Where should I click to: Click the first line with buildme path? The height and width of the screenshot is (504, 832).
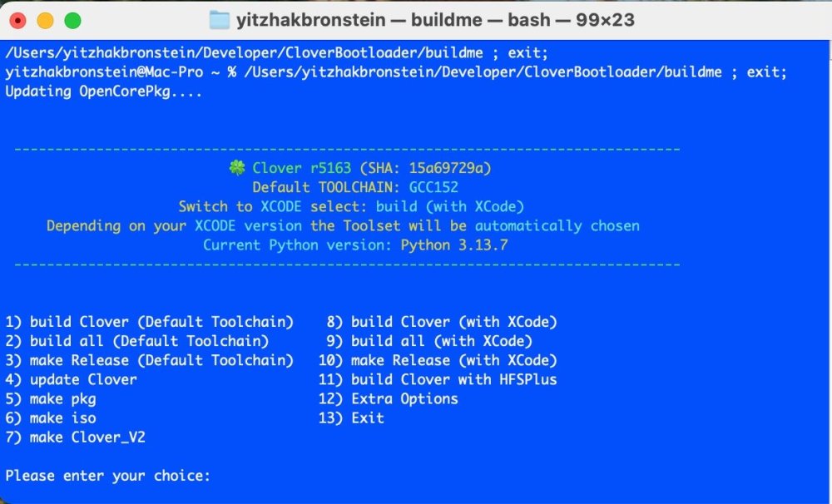(276, 53)
